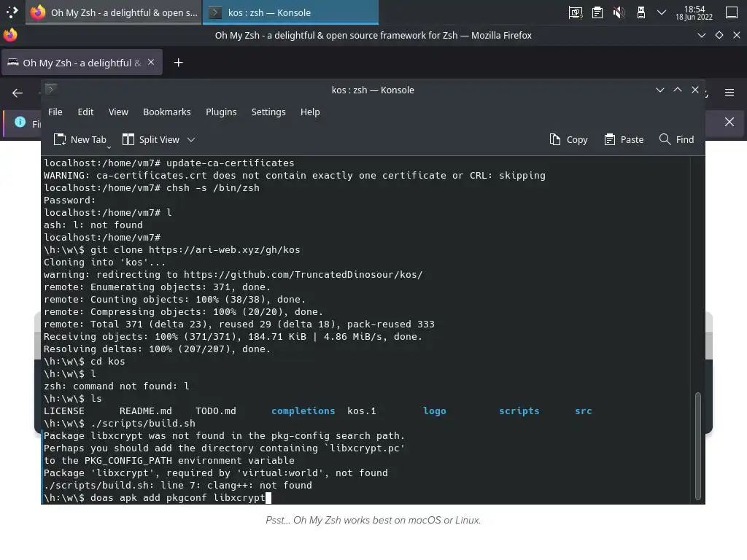The height and width of the screenshot is (560, 747).
Task: Go back in Firefox with arrow button
Action: point(18,93)
